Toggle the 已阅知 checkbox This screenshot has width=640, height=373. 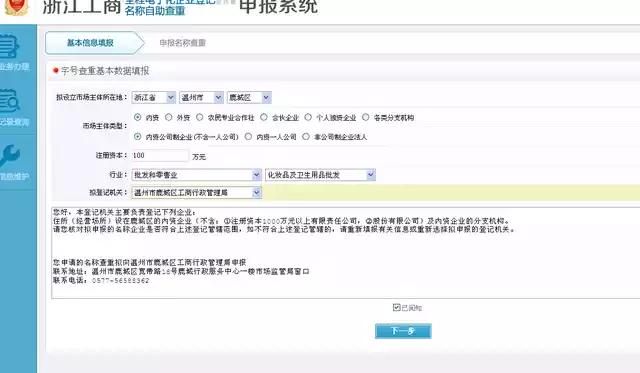[396, 307]
